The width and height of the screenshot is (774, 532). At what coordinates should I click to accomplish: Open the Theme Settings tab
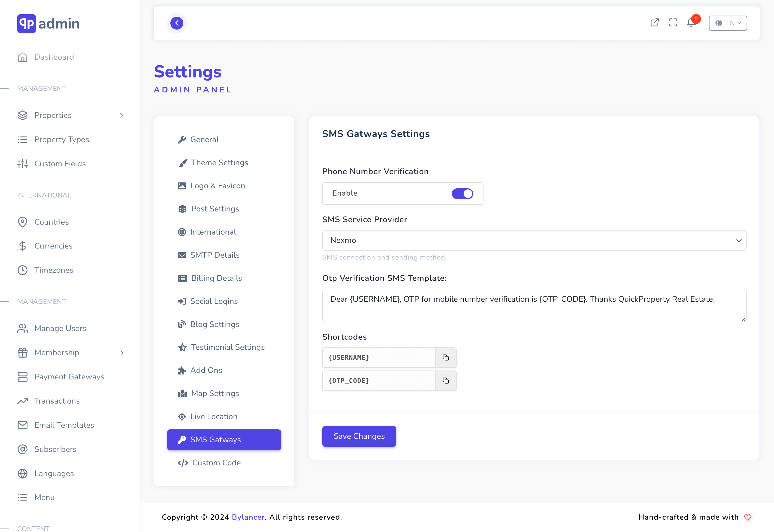click(224, 163)
